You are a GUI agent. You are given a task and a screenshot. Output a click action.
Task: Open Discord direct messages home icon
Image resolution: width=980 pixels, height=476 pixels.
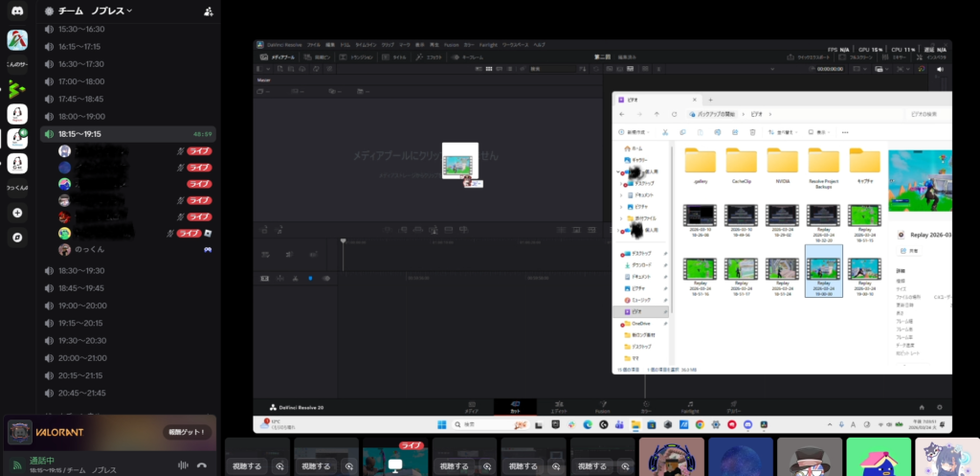17,11
